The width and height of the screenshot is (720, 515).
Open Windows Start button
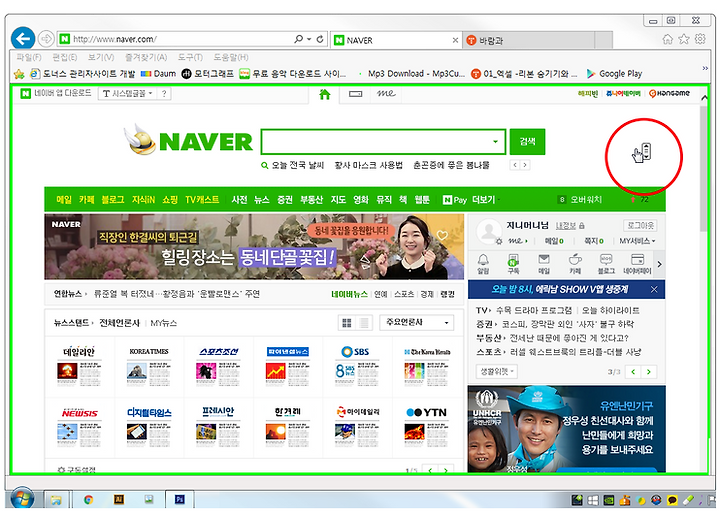click(22, 499)
